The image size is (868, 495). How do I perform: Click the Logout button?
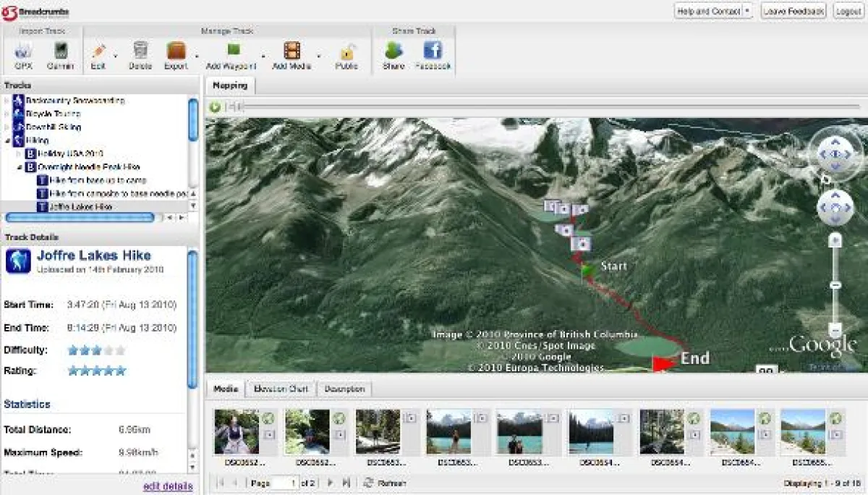tap(848, 11)
